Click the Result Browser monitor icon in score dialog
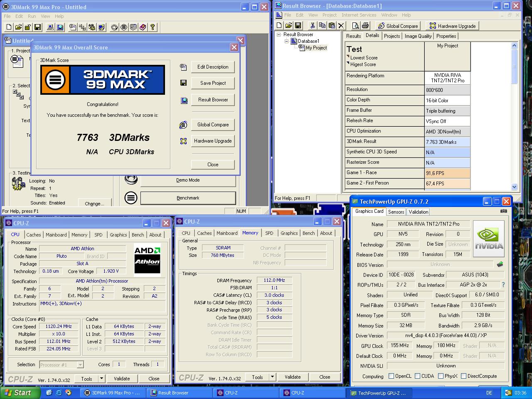 (183, 100)
